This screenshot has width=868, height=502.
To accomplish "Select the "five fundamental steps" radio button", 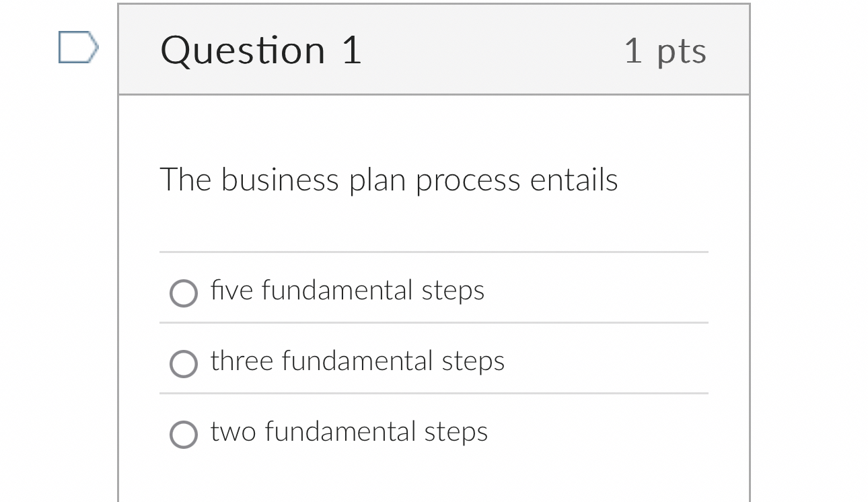I will tap(183, 293).
